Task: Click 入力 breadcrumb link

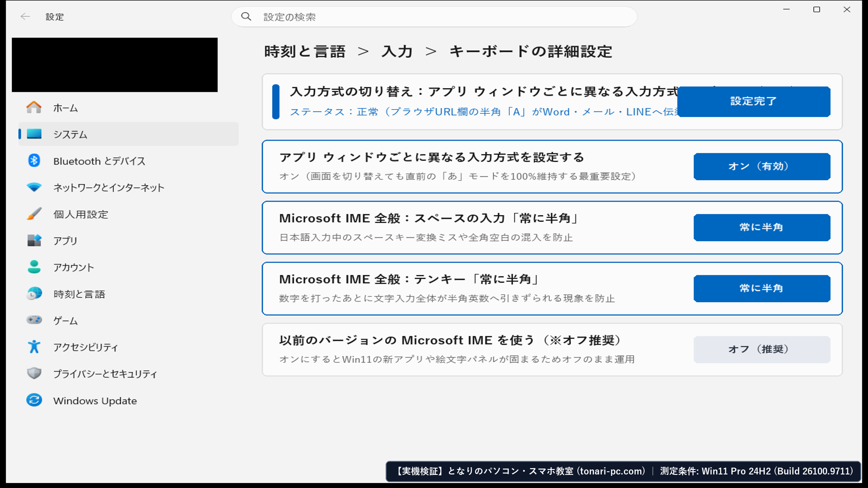Action: pos(397,52)
